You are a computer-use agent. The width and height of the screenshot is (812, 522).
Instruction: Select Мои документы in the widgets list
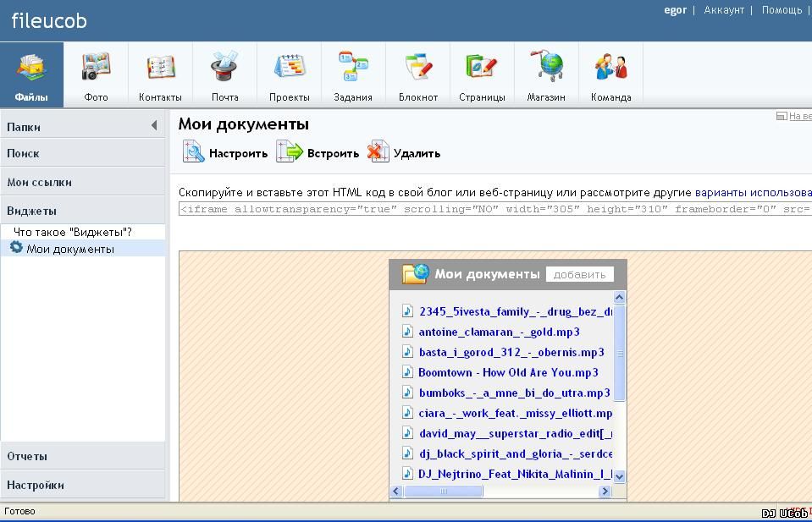pyautogui.click(x=69, y=249)
